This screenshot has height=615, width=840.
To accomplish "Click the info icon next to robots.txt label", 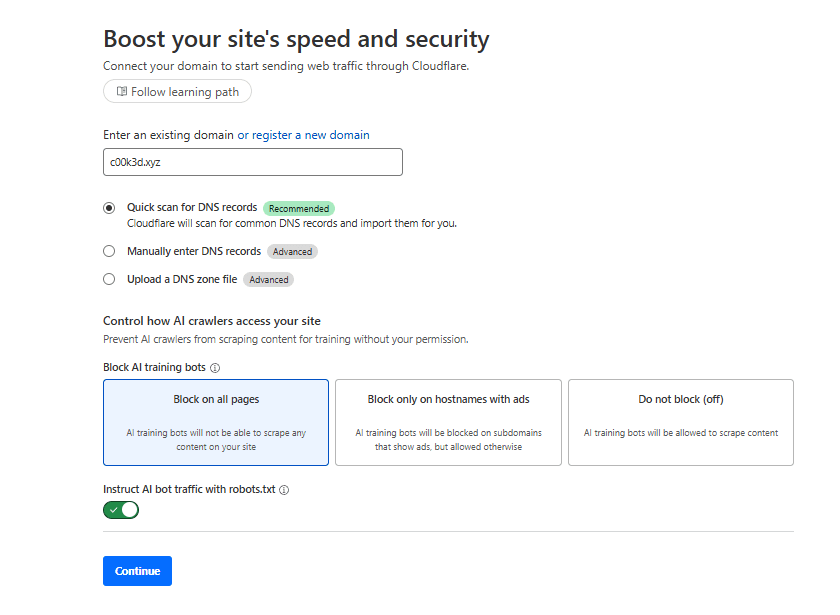I will [284, 490].
